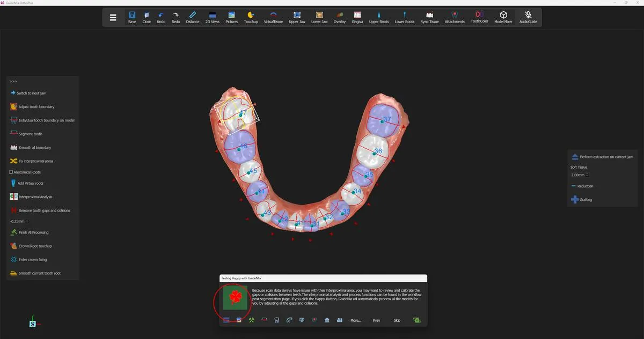Click the red clover Happy Button
This screenshot has width=644, height=339.
[x=235, y=297]
